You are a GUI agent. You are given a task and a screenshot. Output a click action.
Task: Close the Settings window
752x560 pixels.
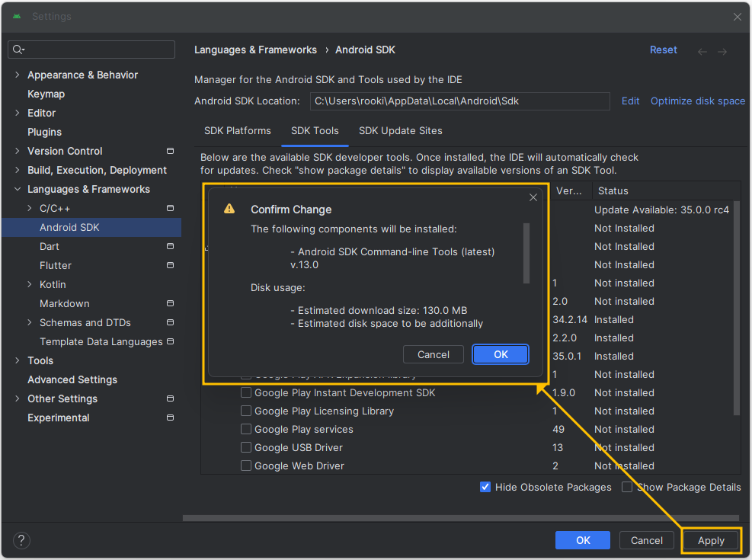tap(737, 17)
